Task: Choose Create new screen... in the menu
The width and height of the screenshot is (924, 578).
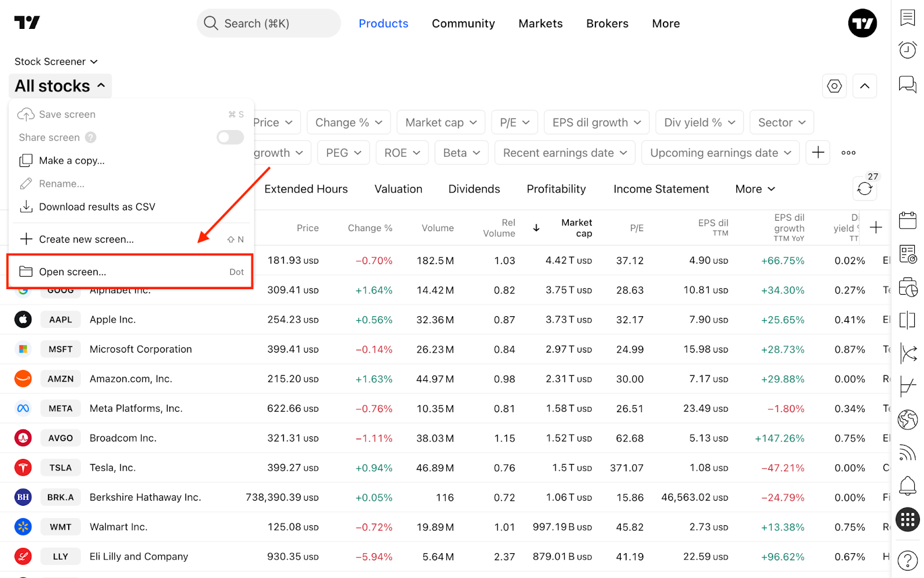Action: 131,239
